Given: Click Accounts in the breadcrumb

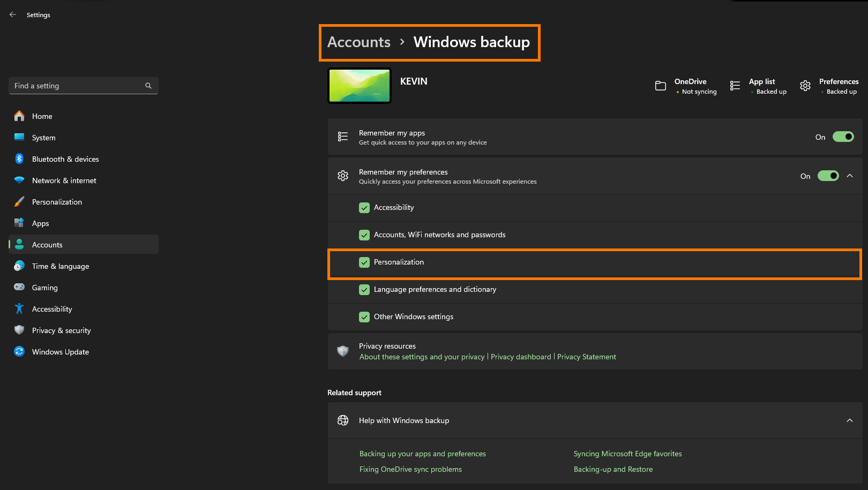Looking at the screenshot, I should coord(359,42).
